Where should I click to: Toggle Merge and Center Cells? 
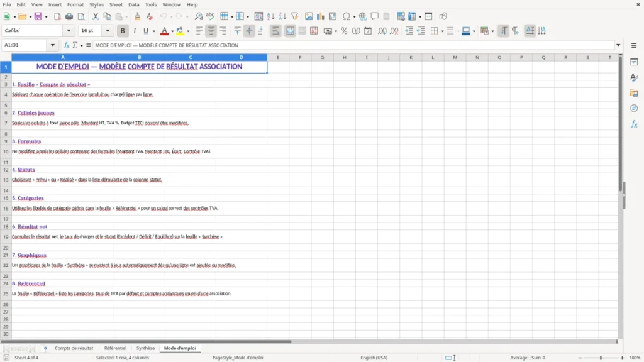pos(290,31)
